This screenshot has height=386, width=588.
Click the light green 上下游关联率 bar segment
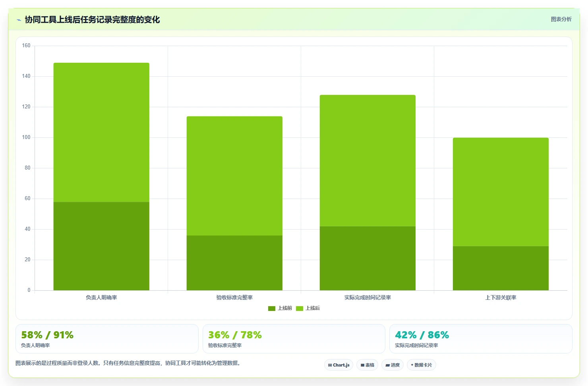click(x=501, y=192)
